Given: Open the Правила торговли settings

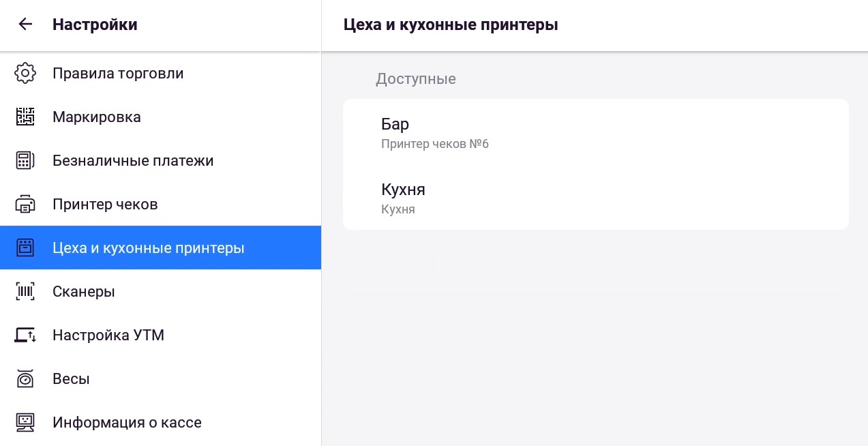Looking at the screenshot, I should coord(118,73).
